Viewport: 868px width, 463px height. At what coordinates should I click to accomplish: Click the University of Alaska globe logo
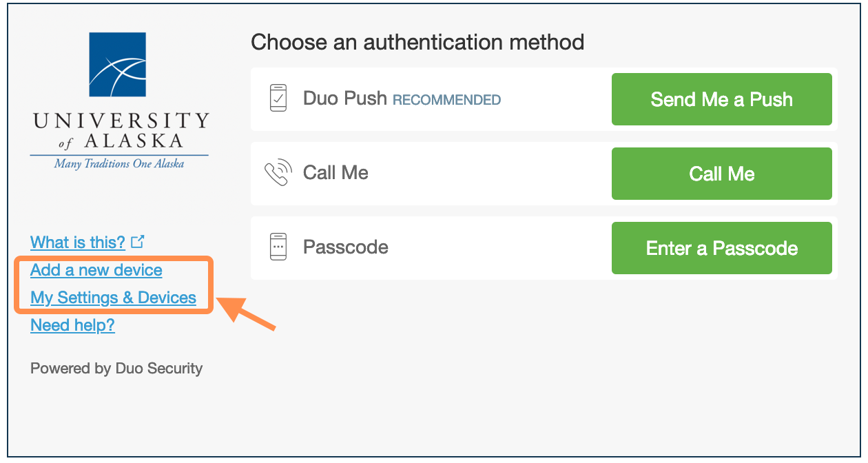118,68
